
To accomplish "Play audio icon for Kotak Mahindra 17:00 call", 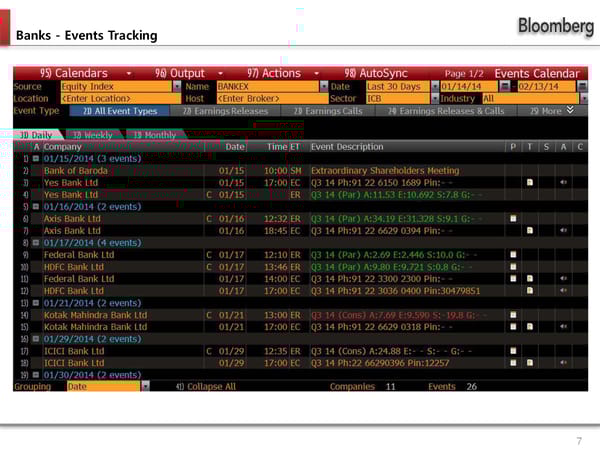I will pyautogui.click(x=563, y=327).
